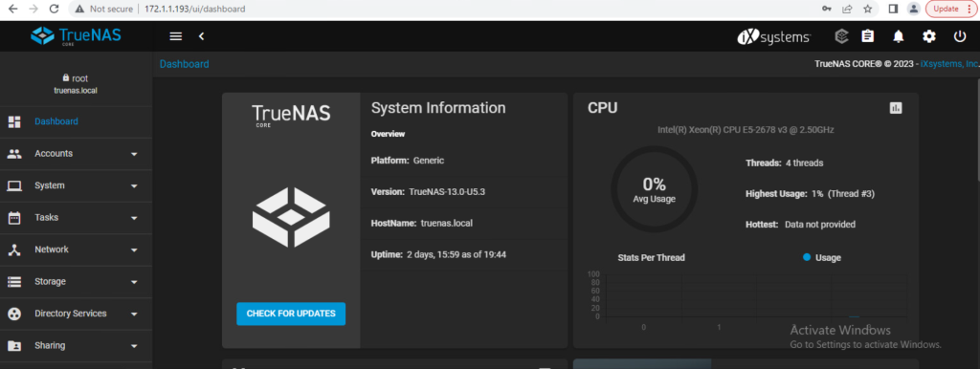980x369 pixels.
Task: Expand the Sharing menu arrow
Action: (134, 345)
